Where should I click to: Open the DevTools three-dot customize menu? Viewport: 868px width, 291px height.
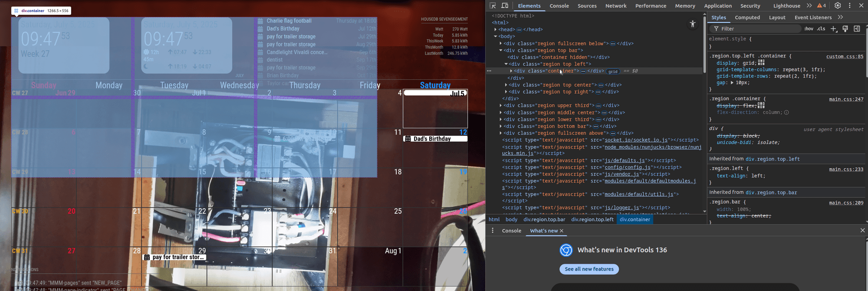(x=850, y=6)
